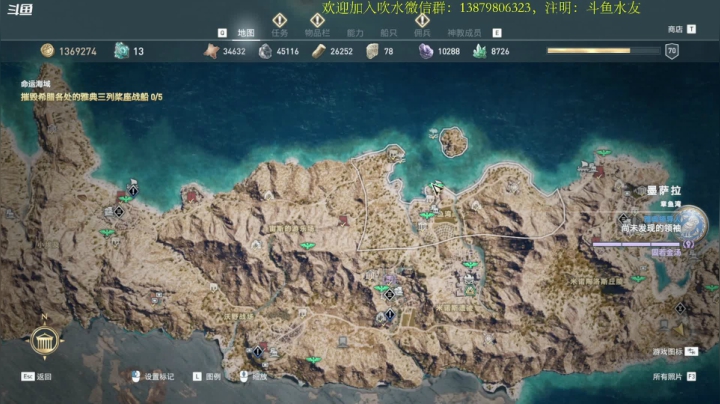The image size is (720, 404).
Task: Select the eagle viewpoint on the south coast
Action: pyautogui.click(x=314, y=360)
